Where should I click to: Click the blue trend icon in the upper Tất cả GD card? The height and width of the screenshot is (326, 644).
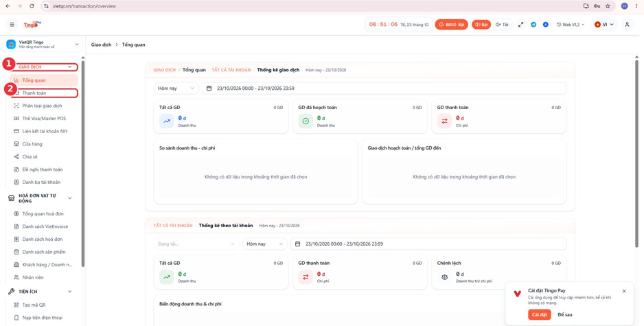tap(167, 121)
